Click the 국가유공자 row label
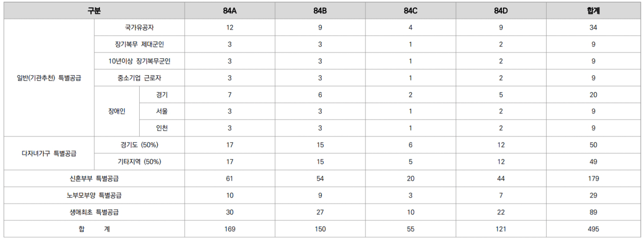This screenshot has width=644, height=241. click(x=139, y=28)
